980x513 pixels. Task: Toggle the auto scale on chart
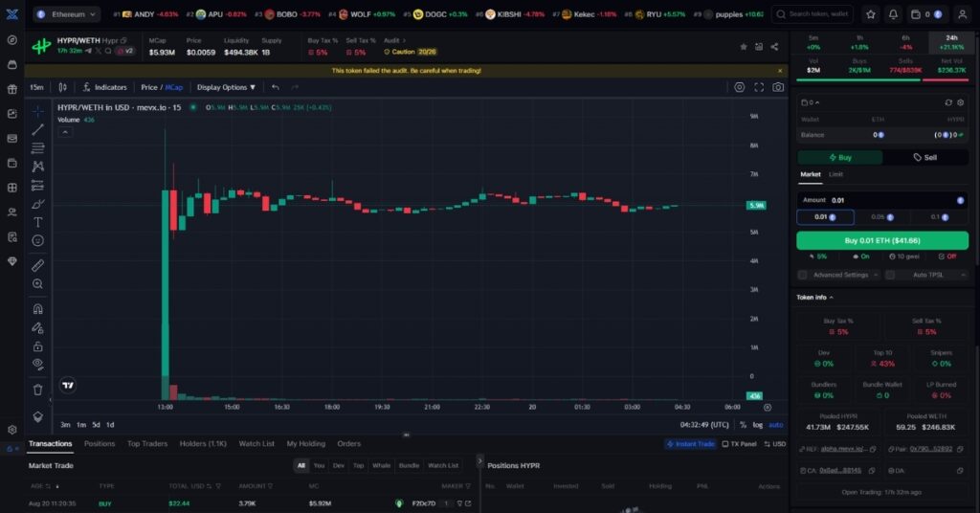click(775, 425)
